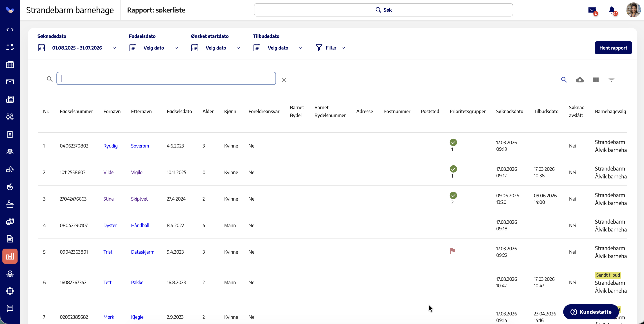Open applicant link Ryddig
The width and height of the screenshot is (644, 324).
pyautogui.click(x=110, y=146)
